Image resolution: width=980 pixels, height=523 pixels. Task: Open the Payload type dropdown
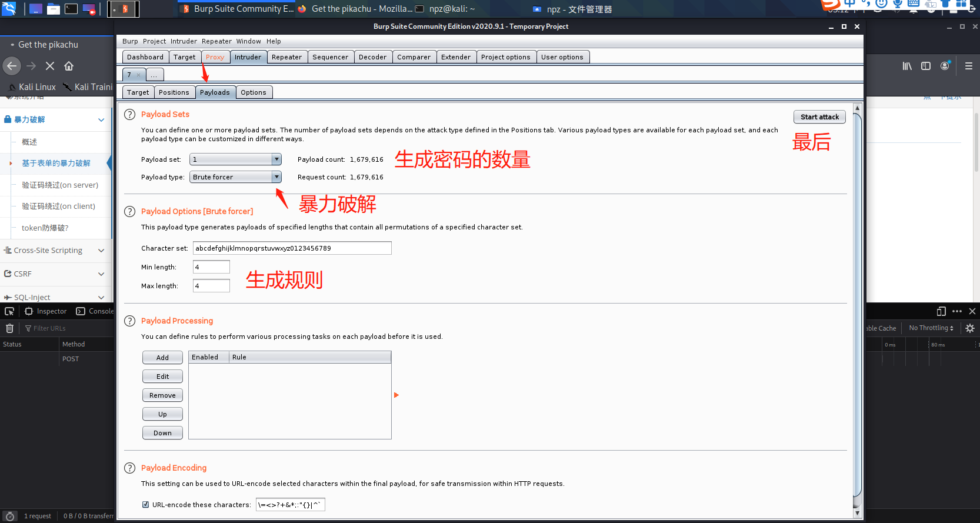tap(235, 177)
